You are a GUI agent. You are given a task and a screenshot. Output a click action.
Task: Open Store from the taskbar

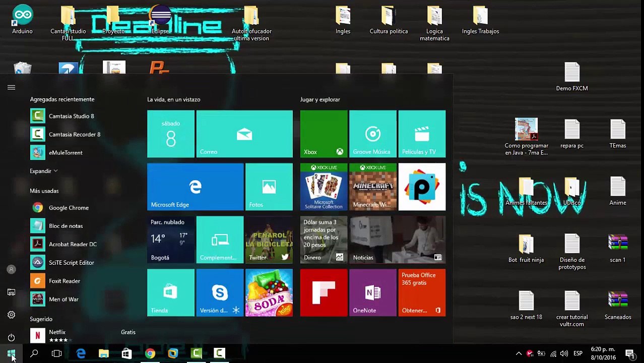coord(126,353)
